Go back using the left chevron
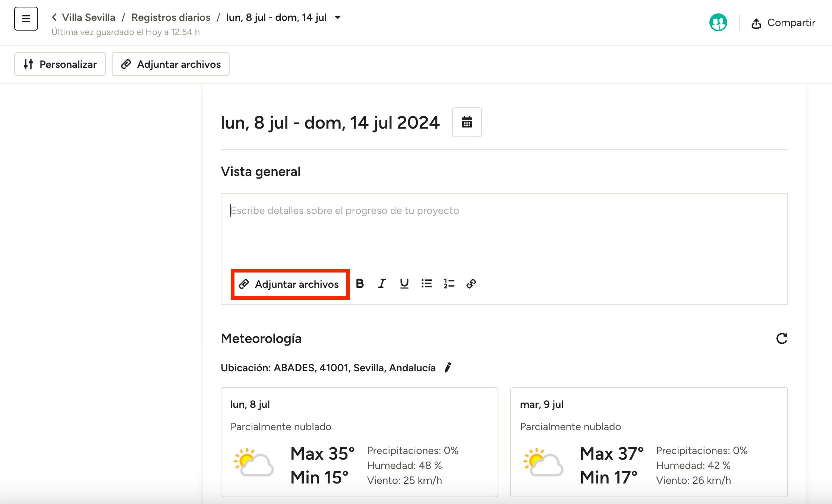Image resolution: width=832 pixels, height=504 pixels. tap(54, 18)
